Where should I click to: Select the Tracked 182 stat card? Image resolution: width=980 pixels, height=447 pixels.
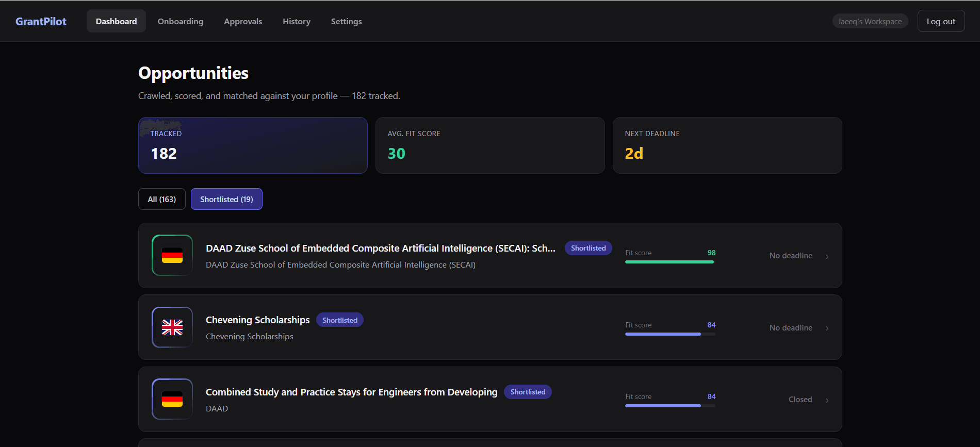pyautogui.click(x=253, y=145)
